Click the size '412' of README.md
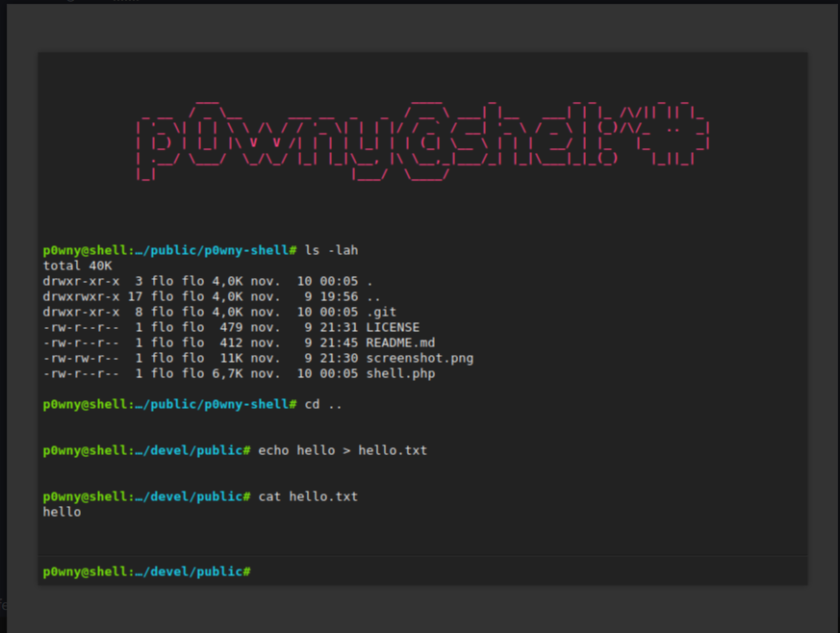 [231, 342]
